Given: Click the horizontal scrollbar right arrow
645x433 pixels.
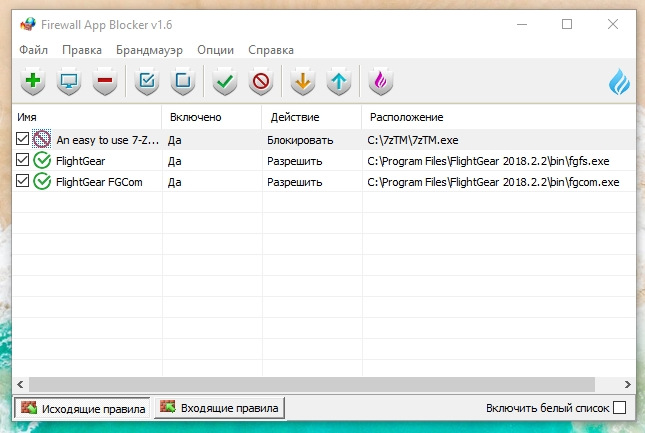Looking at the screenshot, I should point(628,384).
